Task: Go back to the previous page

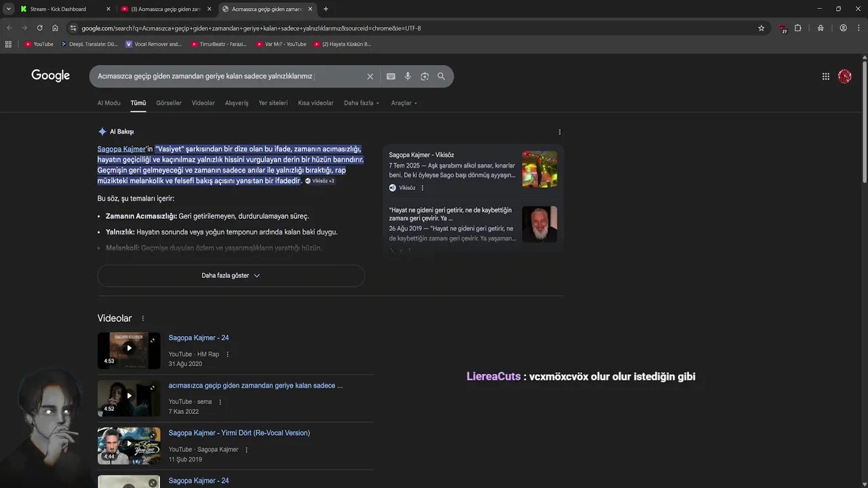Action: click(9, 28)
